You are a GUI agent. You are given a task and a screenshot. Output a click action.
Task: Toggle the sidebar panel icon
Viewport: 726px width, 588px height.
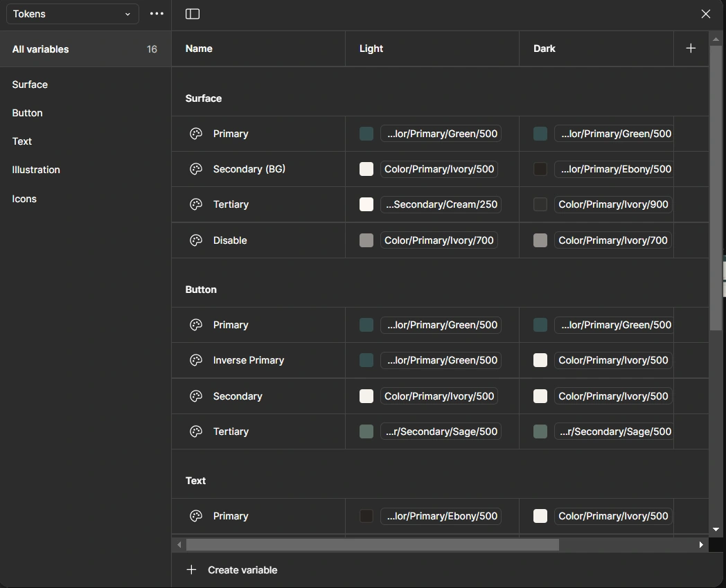[x=193, y=14]
